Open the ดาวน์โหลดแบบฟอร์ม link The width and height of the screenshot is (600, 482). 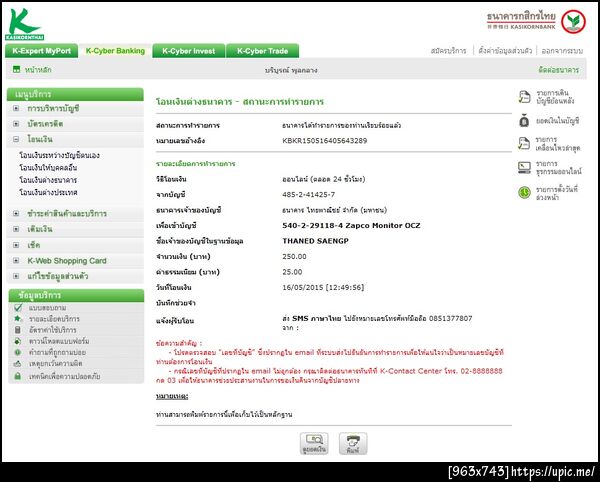(59, 341)
